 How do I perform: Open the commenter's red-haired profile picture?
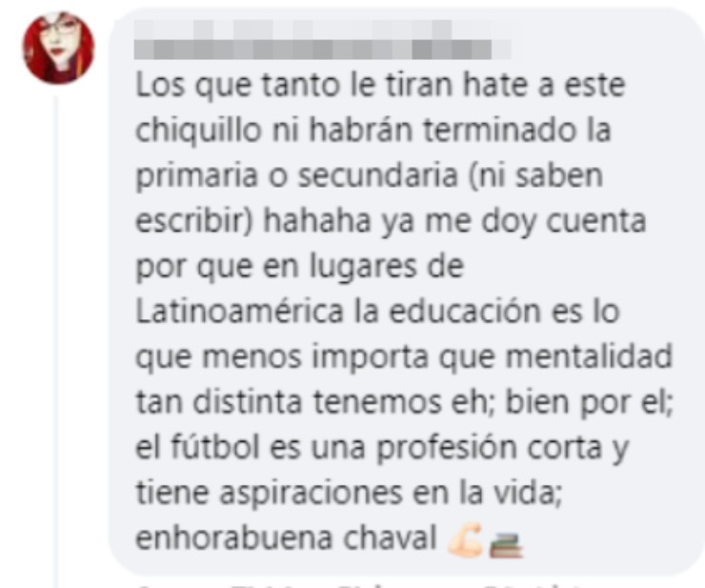tap(58, 49)
